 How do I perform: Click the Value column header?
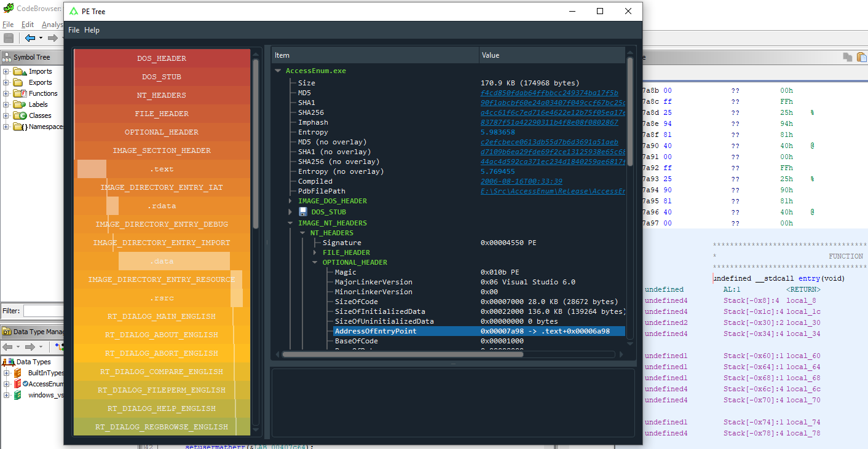pyautogui.click(x=552, y=55)
